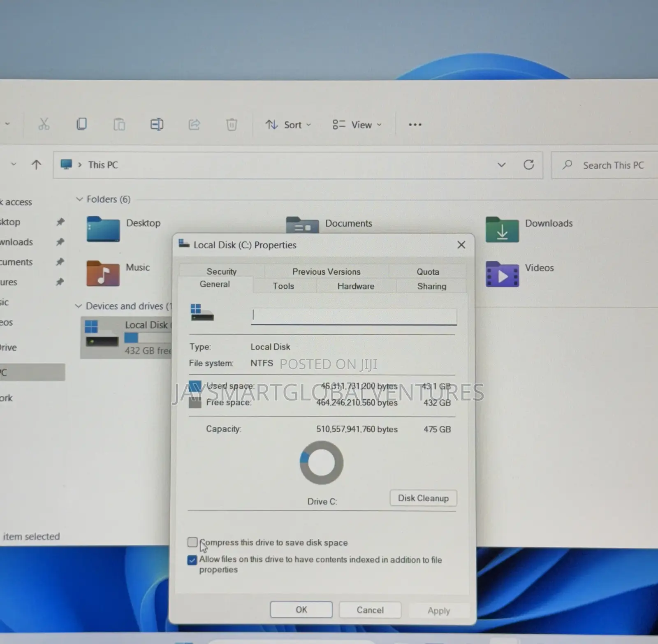
Task: Switch to the Sharing tab
Action: 431,286
